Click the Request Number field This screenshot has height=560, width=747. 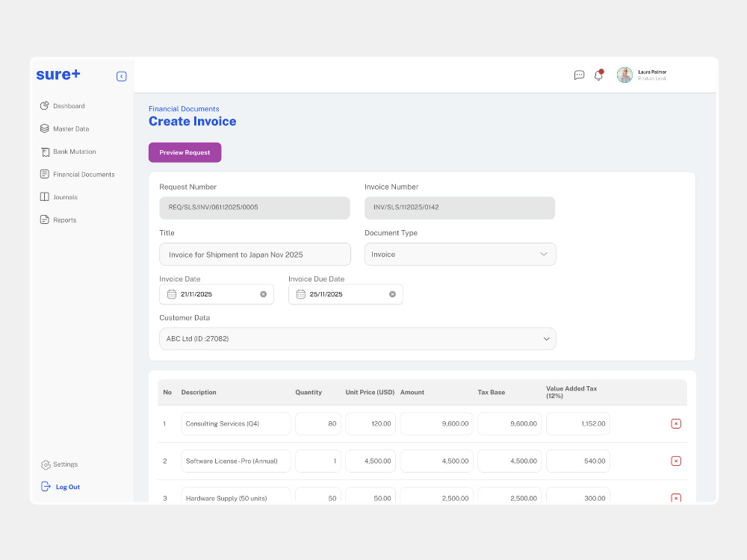(x=255, y=208)
